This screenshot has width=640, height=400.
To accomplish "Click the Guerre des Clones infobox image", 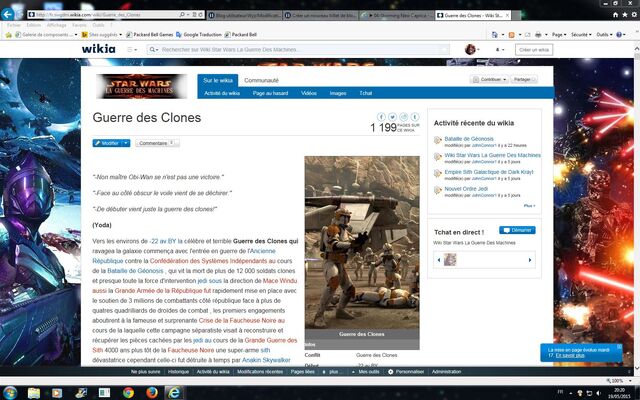I will click(x=362, y=242).
